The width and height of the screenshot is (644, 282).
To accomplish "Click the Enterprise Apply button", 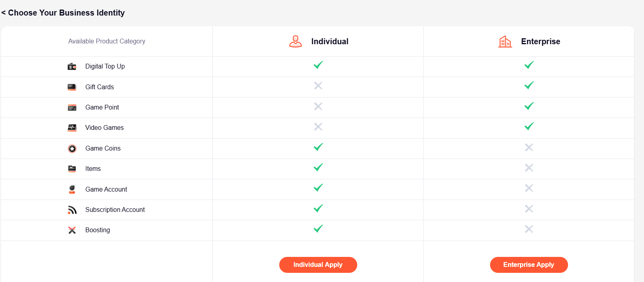I will tap(529, 265).
